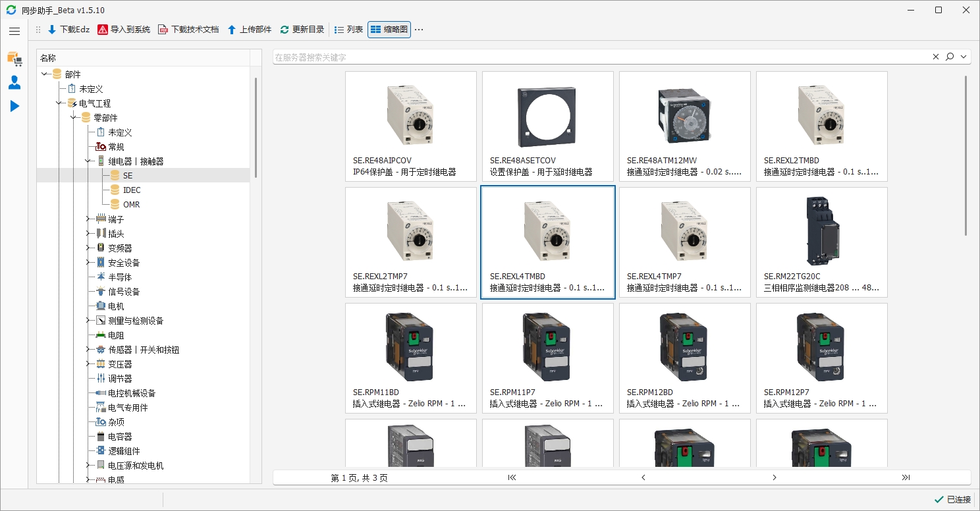Click the 下载Edz download button
This screenshot has height=511, width=980.
68,30
